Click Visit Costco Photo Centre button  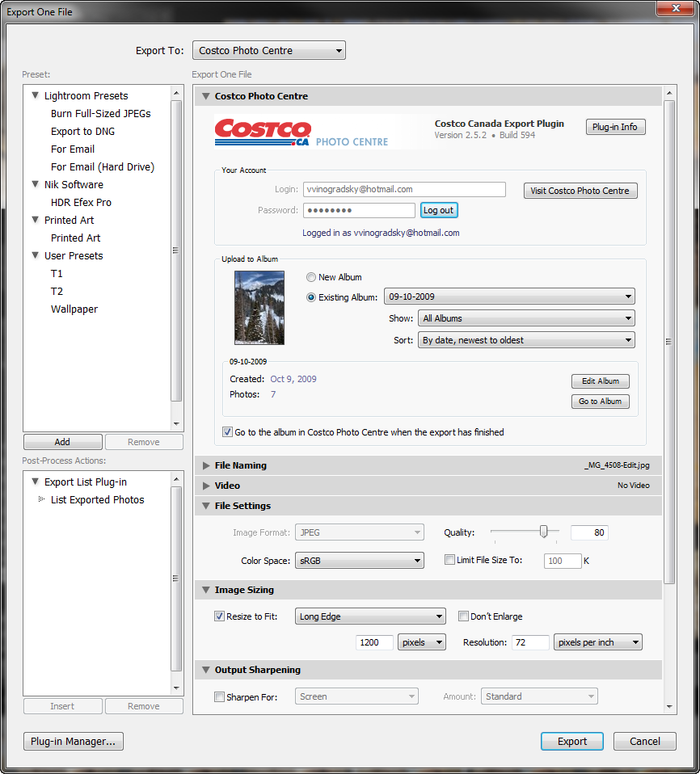[x=580, y=191]
